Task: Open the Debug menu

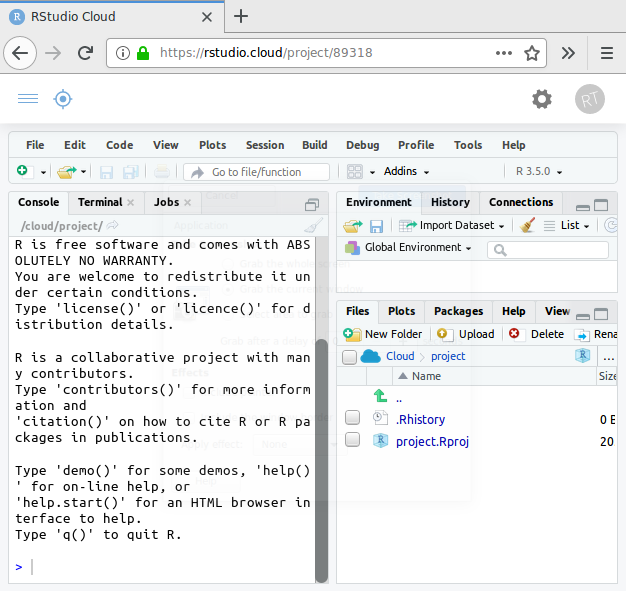Action: (363, 145)
